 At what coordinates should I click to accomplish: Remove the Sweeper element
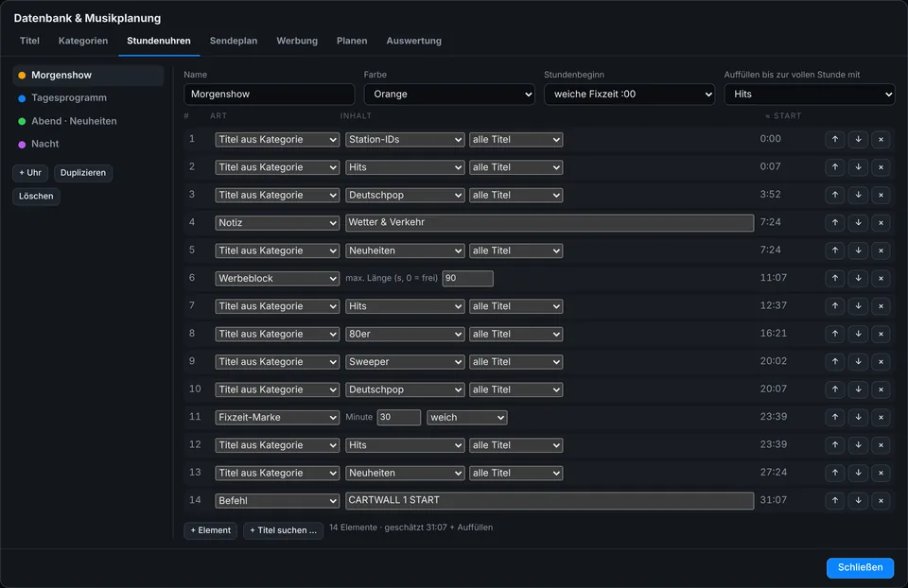[x=881, y=361]
